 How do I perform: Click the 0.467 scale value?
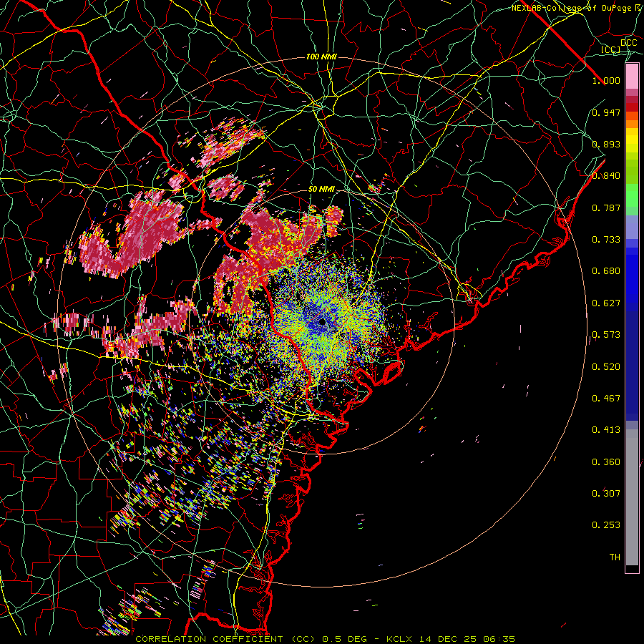tap(606, 399)
